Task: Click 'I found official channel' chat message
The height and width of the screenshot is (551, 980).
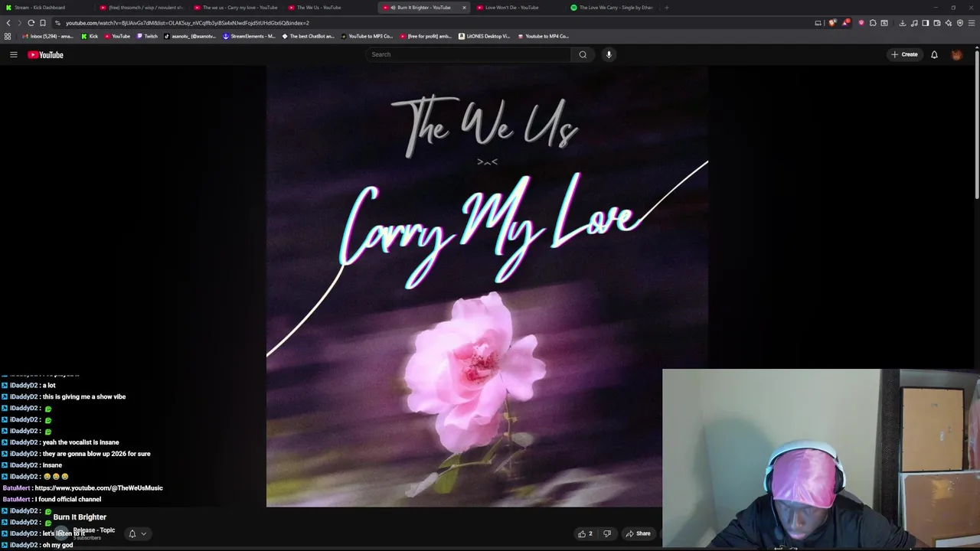Action: pos(67,499)
